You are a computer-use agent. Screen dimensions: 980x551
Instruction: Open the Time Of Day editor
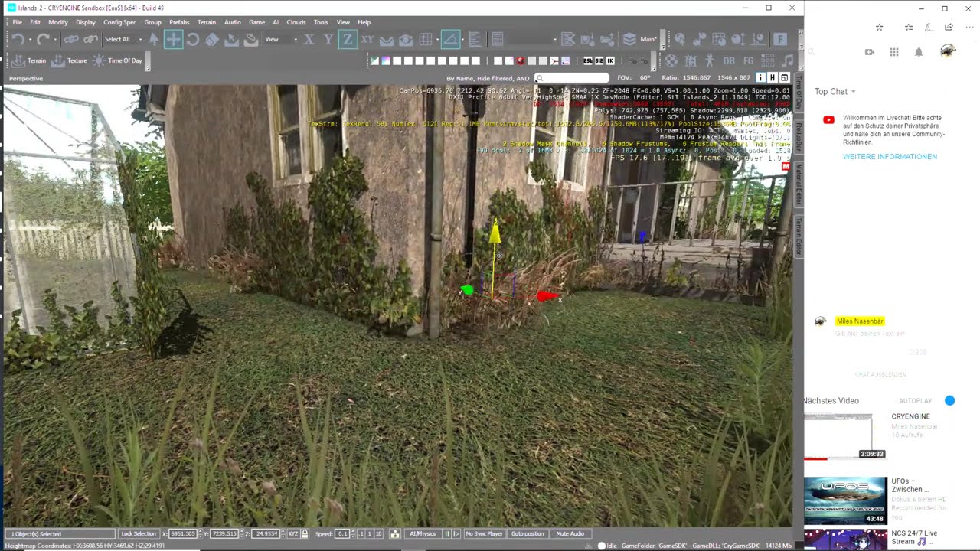(117, 60)
